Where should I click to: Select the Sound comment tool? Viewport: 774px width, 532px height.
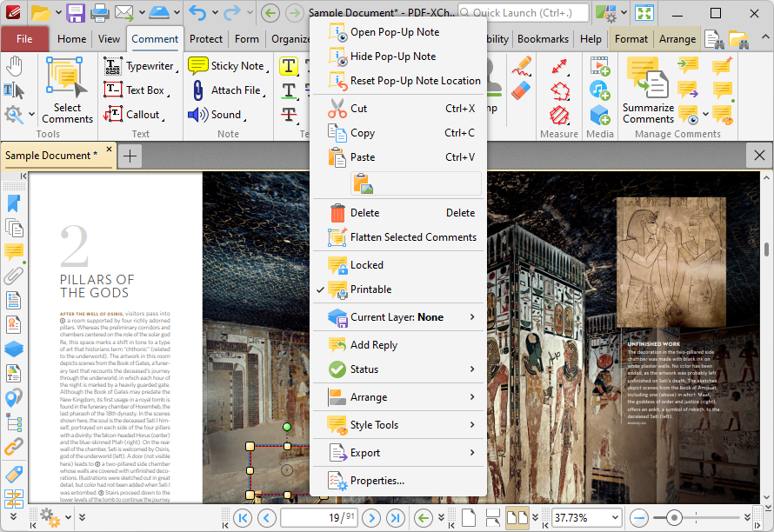[217, 115]
